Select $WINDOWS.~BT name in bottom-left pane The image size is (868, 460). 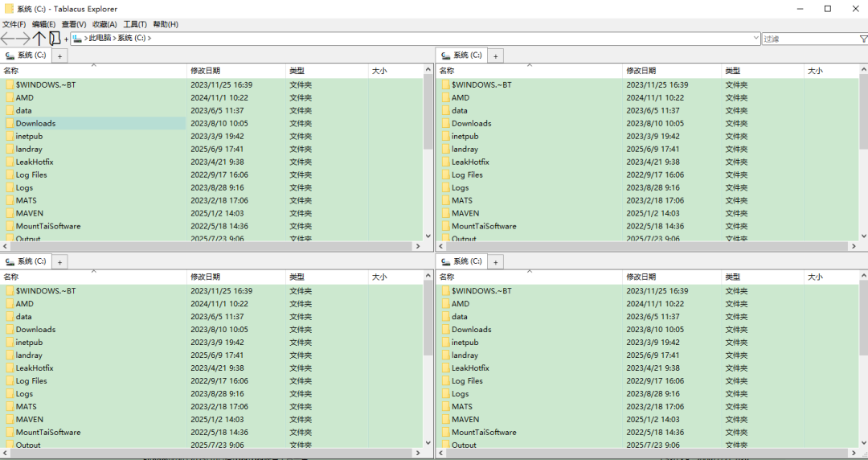(45, 291)
